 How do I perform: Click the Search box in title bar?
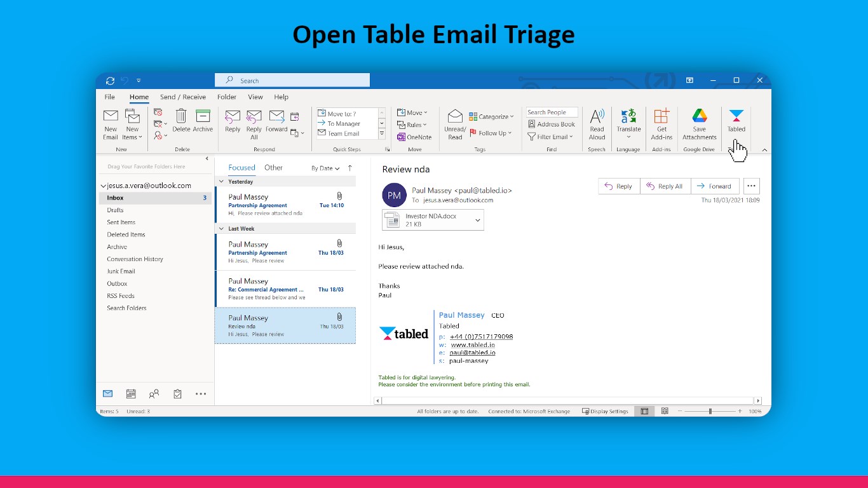[x=292, y=80]
